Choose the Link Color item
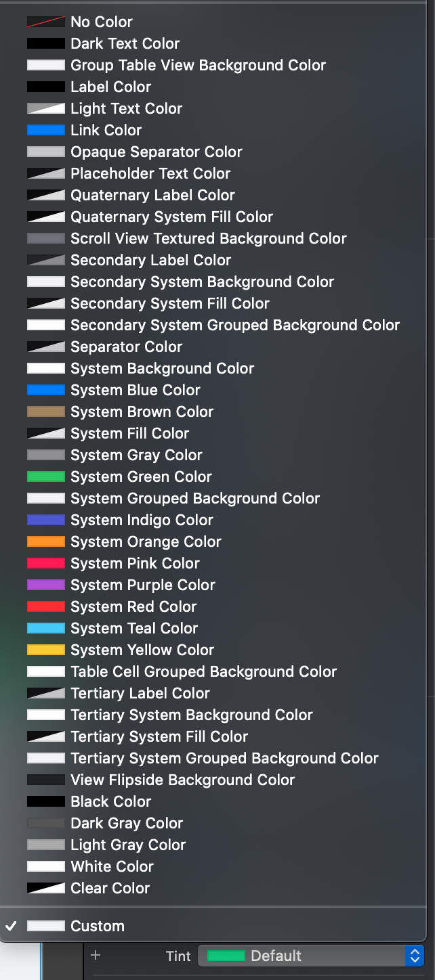435x980 pixels. point(106,130)
